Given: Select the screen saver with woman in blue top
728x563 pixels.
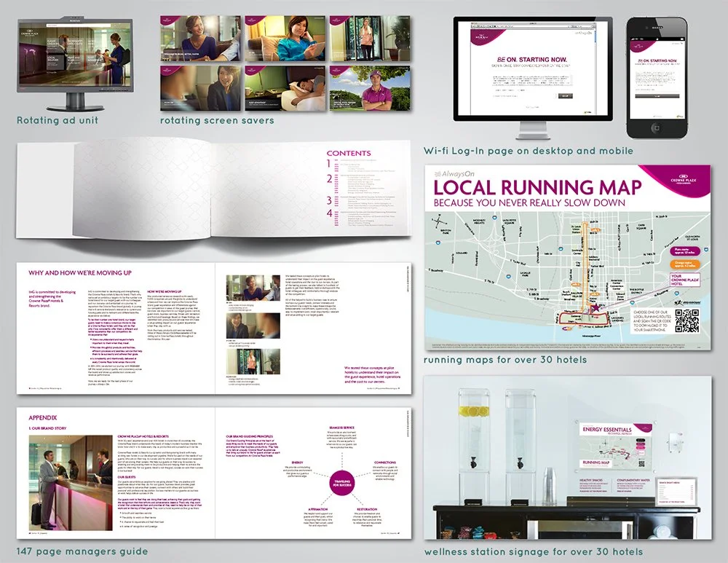Looking at the screenshot, I should tap(201, 39).
